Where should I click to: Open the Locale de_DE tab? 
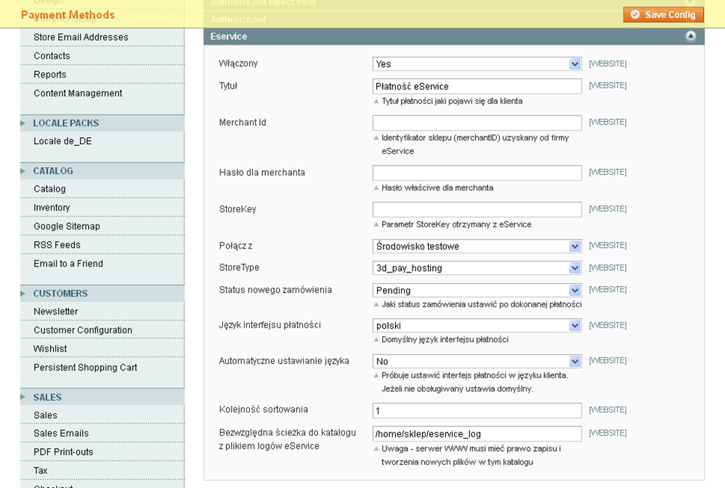coord(102,141)
